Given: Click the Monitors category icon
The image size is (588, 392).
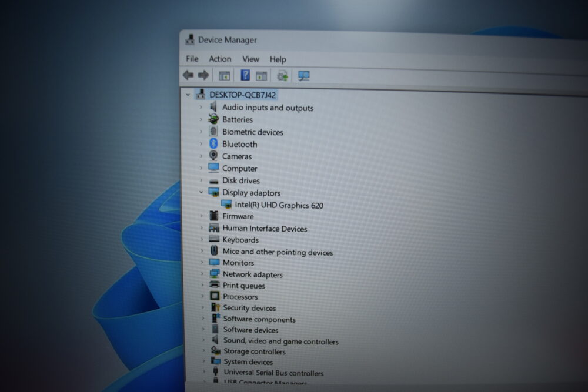Looking at the screenshot, I should (x=215, y=262).
